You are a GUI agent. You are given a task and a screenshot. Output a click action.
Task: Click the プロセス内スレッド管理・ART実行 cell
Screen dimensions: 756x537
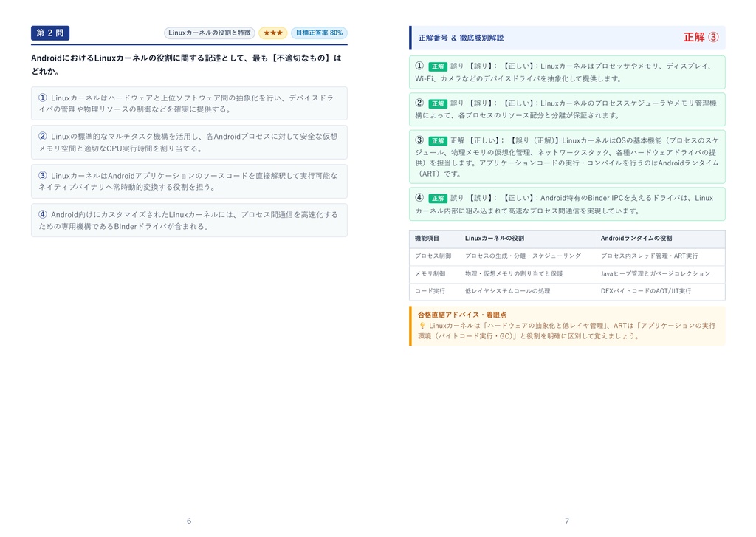(649, 256)
